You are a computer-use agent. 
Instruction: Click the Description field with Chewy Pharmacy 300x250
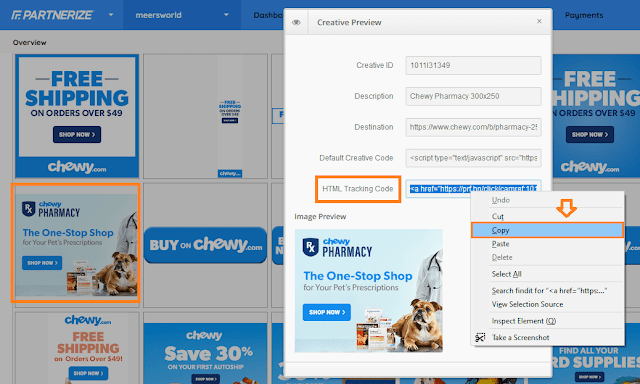[473, 96]
